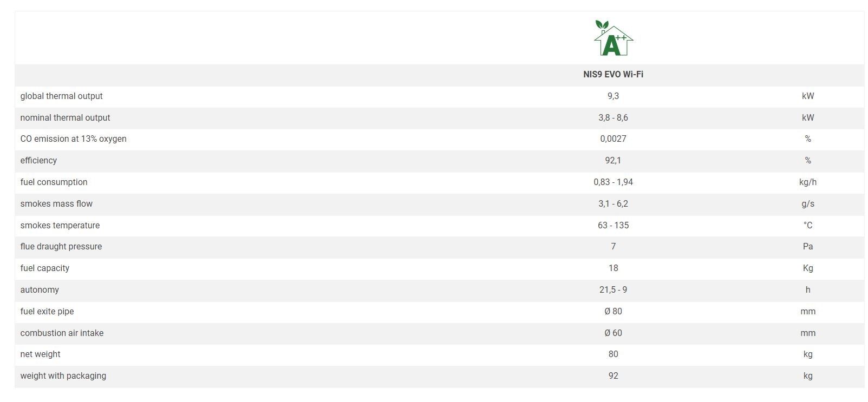Click the Ø 60 combustion air intake value
The width and height of the screenshot is (868, 402).
(x=613, y=333)
